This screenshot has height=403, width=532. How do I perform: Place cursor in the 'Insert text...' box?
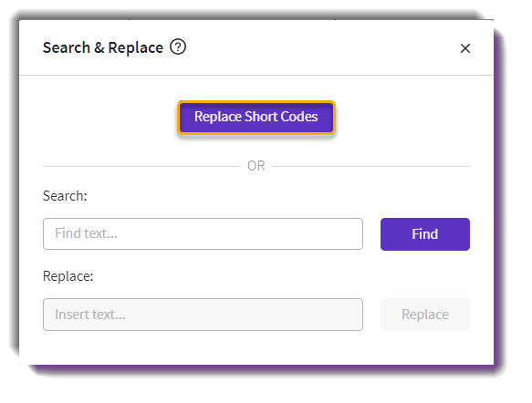(203, 315)
